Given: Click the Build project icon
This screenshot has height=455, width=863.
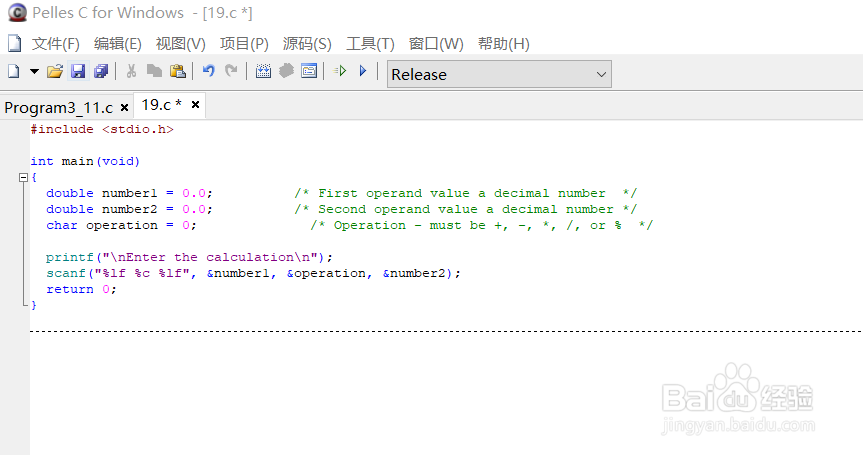Looking at the screenshot, I should pos(286,71).
